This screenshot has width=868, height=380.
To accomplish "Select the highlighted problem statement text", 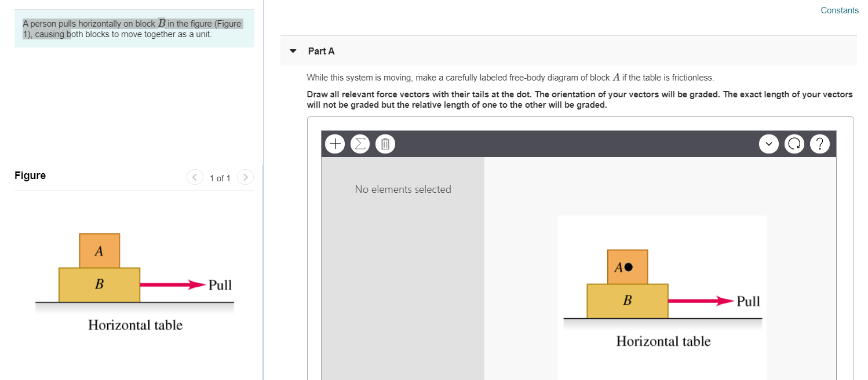I will pyautogui.click(x=132, y=28).
